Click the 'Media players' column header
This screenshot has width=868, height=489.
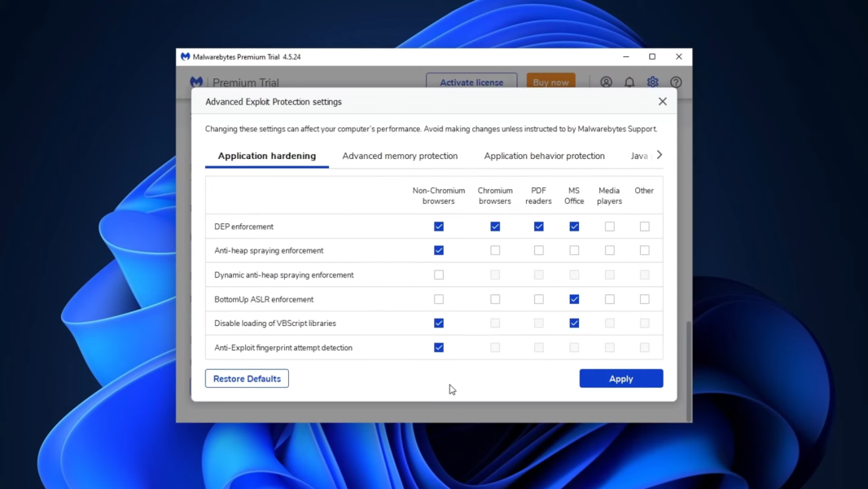click(609, 196)
